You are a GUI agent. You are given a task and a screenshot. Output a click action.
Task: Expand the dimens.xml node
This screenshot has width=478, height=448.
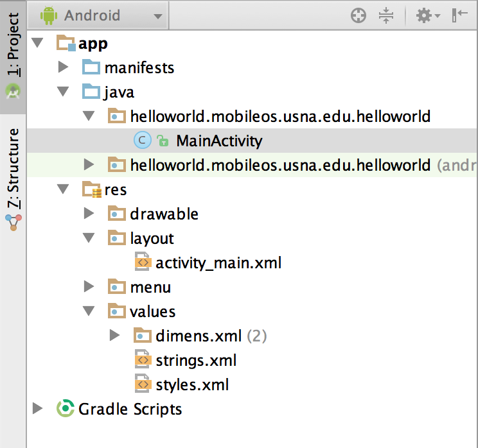(114, 335)
